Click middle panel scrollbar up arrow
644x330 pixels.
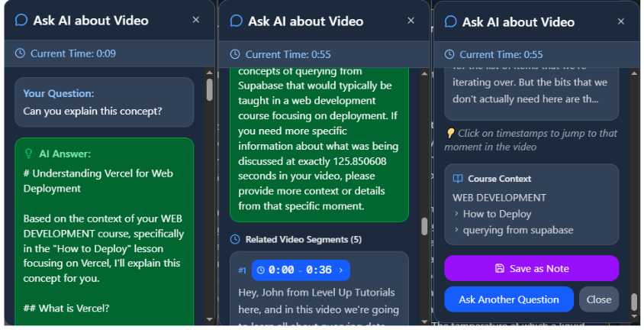(425, 73)
